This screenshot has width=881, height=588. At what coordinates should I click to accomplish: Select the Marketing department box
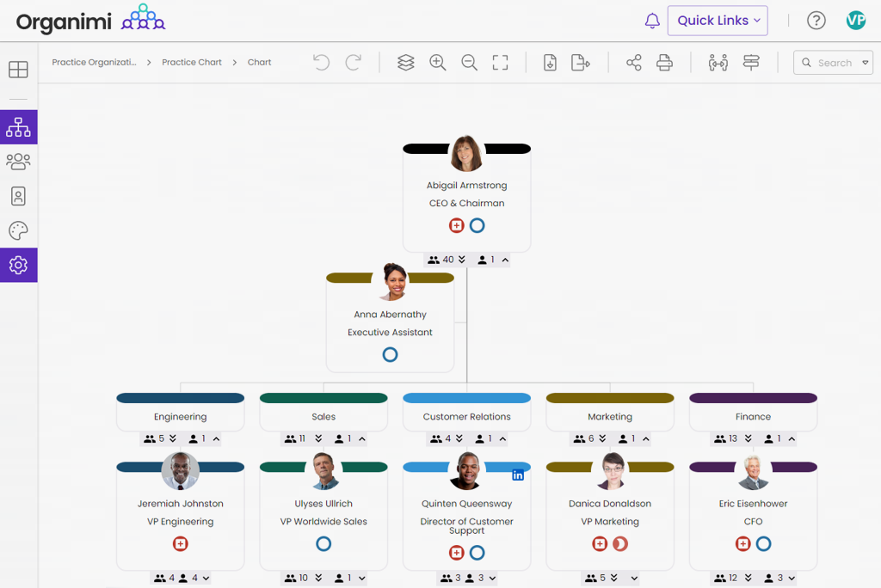[x=610, y=412]
